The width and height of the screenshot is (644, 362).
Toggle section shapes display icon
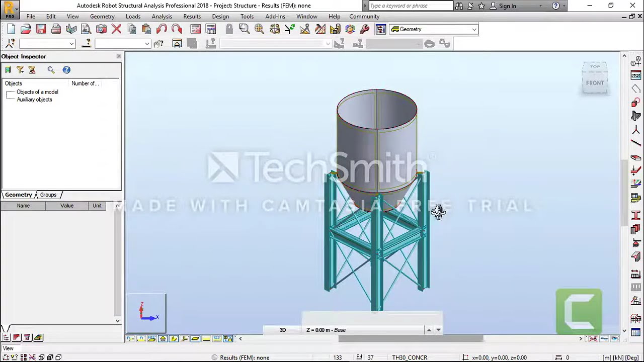pyautogui.click(x=174, y=338)
